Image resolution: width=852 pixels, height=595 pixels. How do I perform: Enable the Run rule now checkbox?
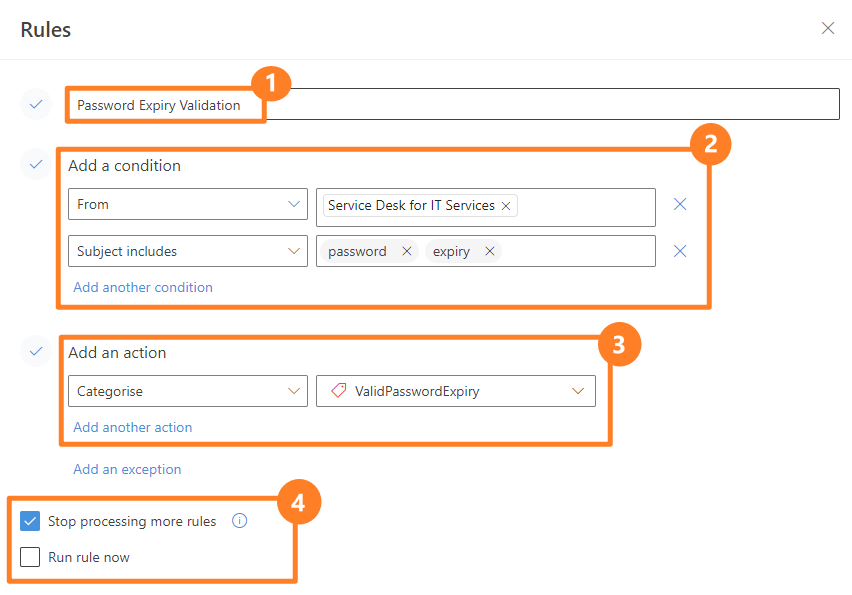coord(30,557)
